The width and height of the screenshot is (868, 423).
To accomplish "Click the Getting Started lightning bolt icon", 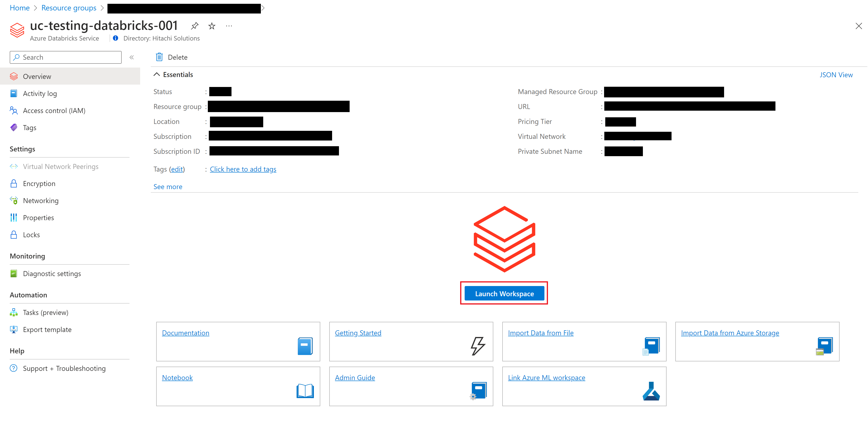I will click(x=478, y=346).
